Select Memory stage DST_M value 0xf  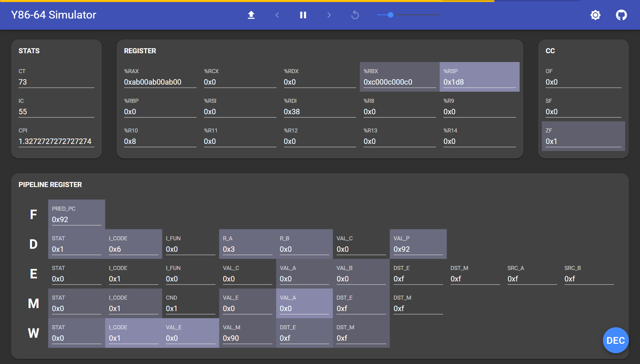pyautogui.click(x=418, y=309)
